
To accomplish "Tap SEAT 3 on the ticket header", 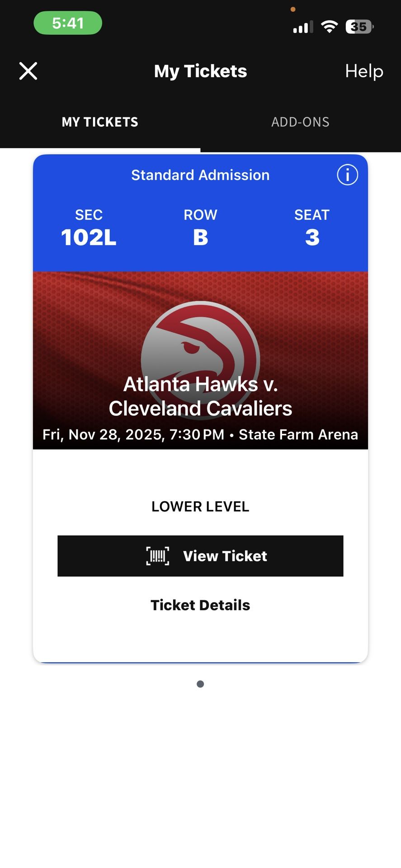I will 312,228.
